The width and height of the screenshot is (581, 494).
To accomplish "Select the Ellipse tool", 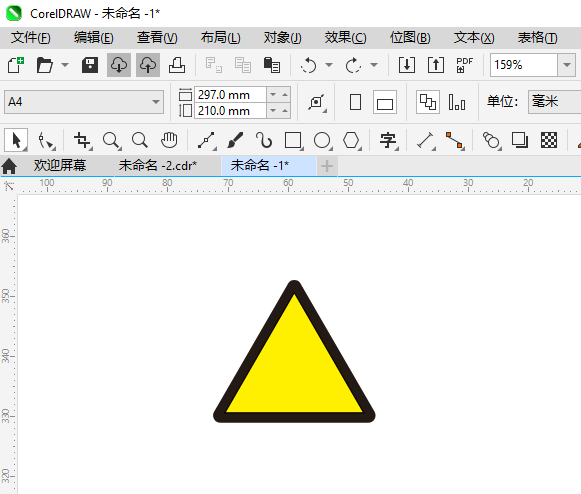I will 322,141.
